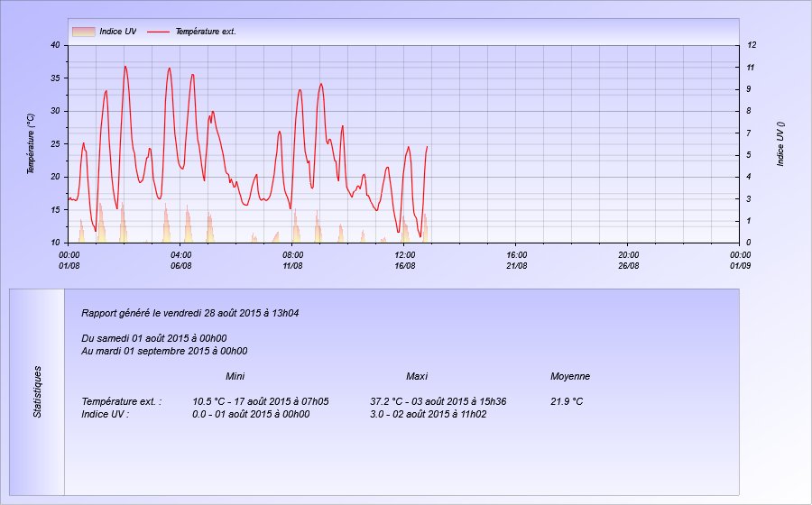Click 'Au mardi 01 septembre 2015 à 00h00'

point(164,351)
